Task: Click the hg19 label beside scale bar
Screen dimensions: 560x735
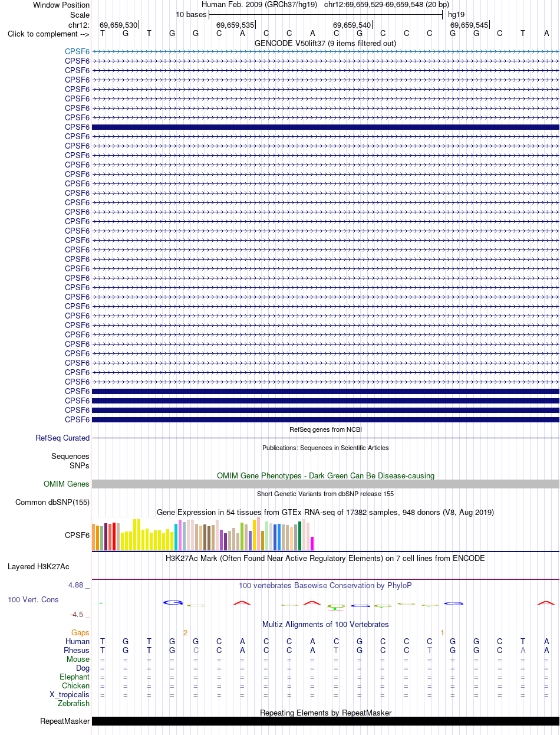Action: pos(456,15)
